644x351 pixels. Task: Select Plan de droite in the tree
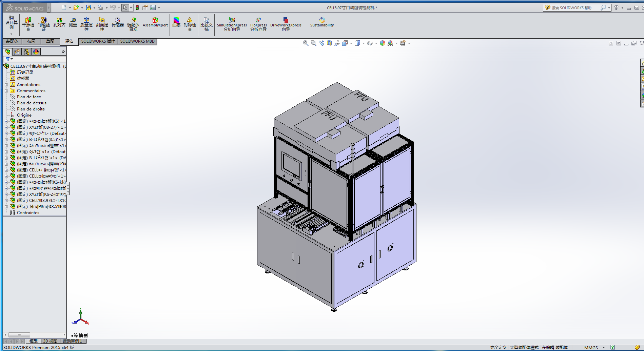(31, 109)
